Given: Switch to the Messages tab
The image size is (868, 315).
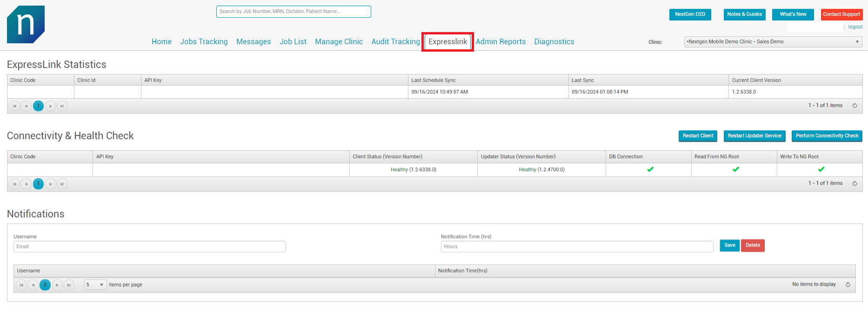Looking at the screenshot, I should (254, 42).
